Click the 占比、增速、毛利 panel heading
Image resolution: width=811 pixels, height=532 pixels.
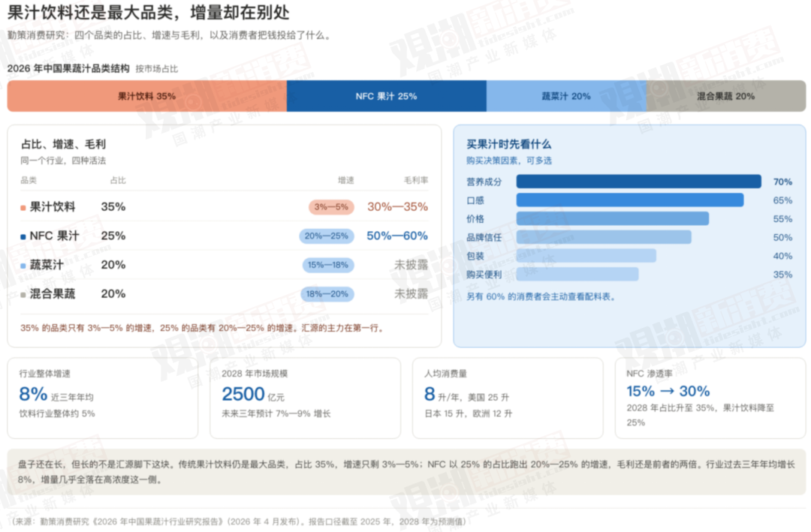[63, 144]
